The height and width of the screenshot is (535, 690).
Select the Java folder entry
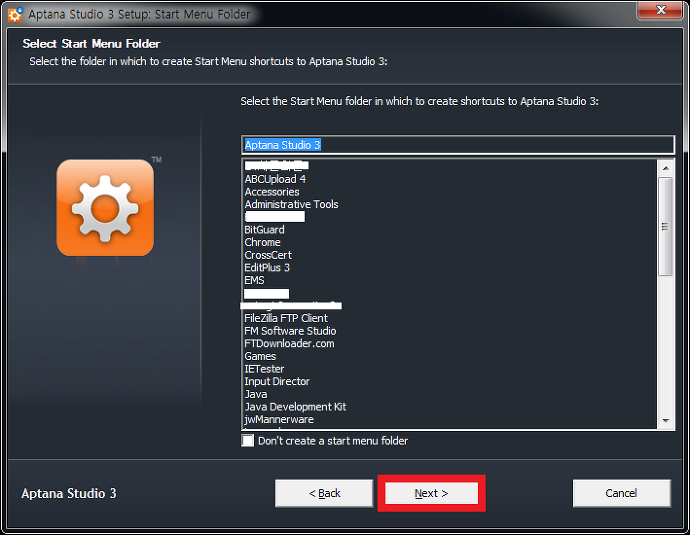pos(256,394)
